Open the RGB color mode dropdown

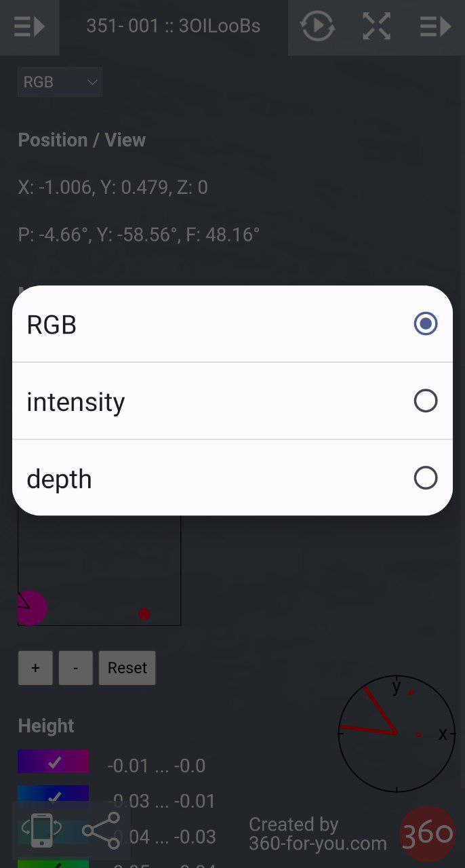[x=60, y=82]
